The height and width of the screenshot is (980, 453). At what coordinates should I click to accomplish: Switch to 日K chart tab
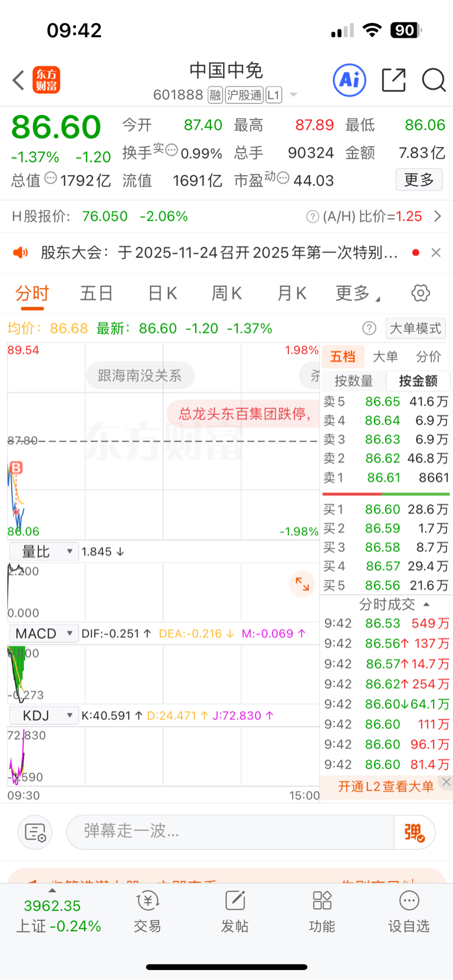pyautogui.click(x=162, y=293)
